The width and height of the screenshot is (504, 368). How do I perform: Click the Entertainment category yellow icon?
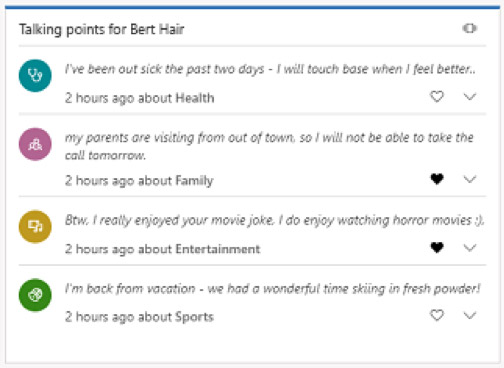click(x=35, y=227)
